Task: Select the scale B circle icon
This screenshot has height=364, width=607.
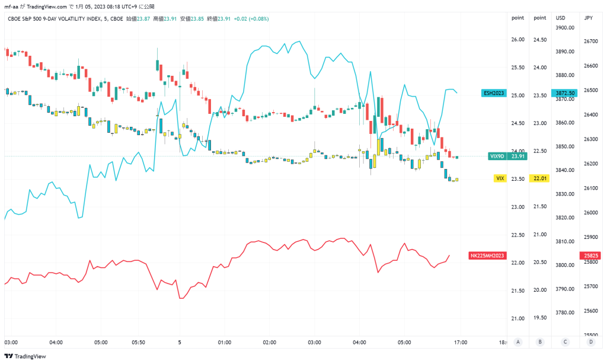Action: [x=540, y=342]
